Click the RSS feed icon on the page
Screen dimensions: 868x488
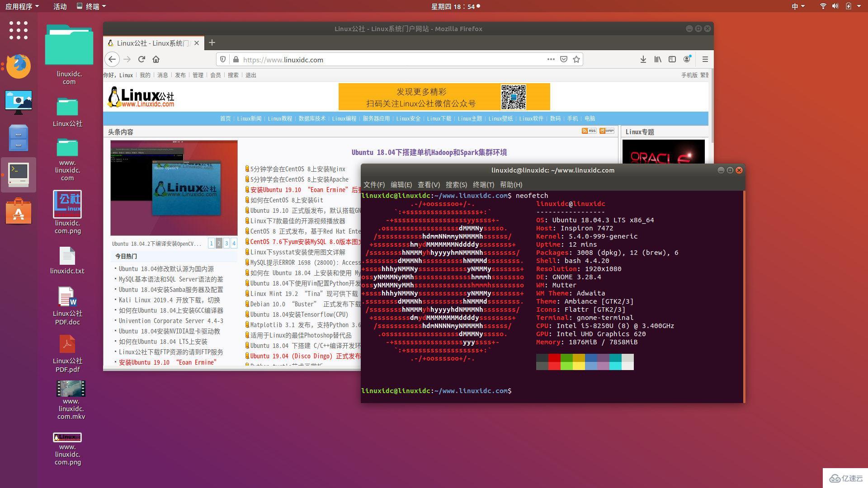589,131
